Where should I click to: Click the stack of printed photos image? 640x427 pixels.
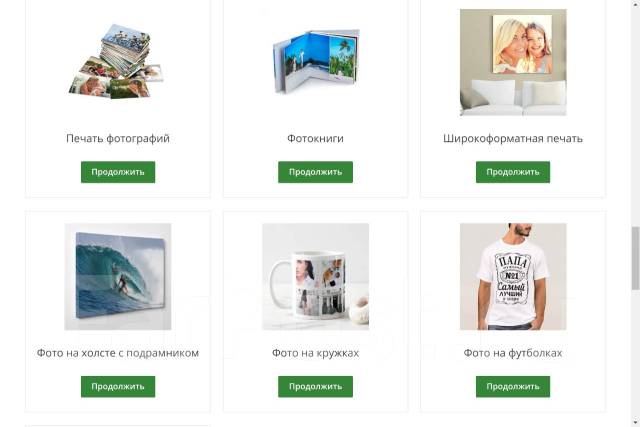pos(116,61)
